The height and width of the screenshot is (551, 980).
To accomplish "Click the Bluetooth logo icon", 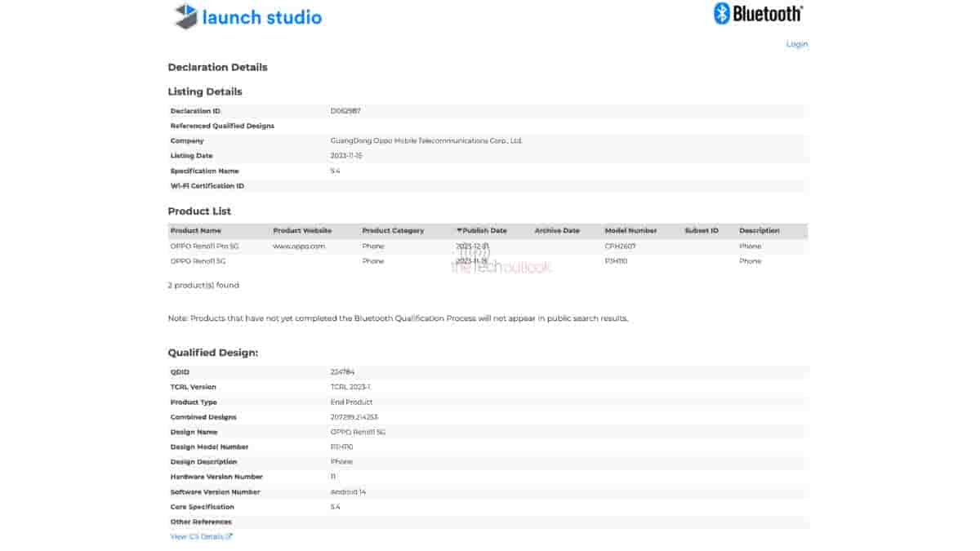I will point(722,13).
